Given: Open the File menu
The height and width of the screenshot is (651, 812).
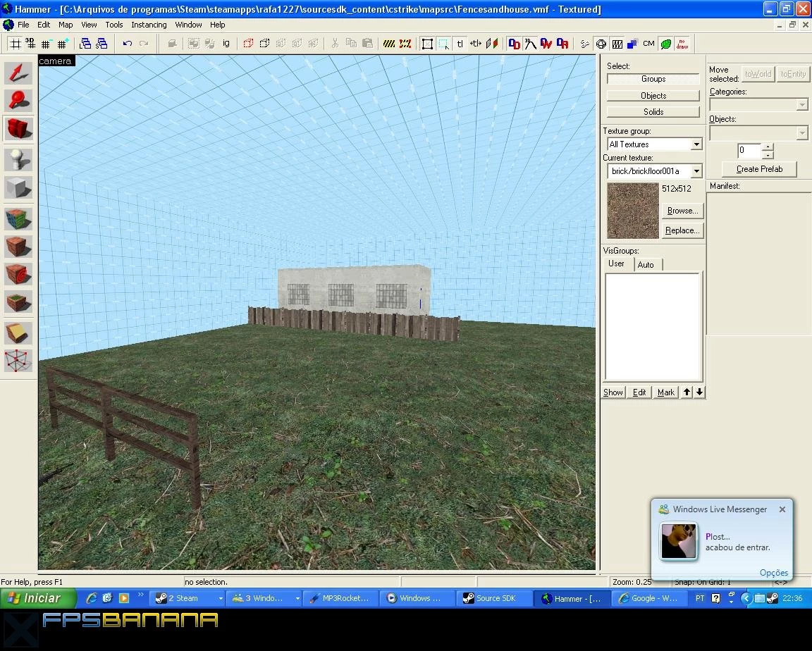Looking at the screenshot, I should [x=23, y=25].
